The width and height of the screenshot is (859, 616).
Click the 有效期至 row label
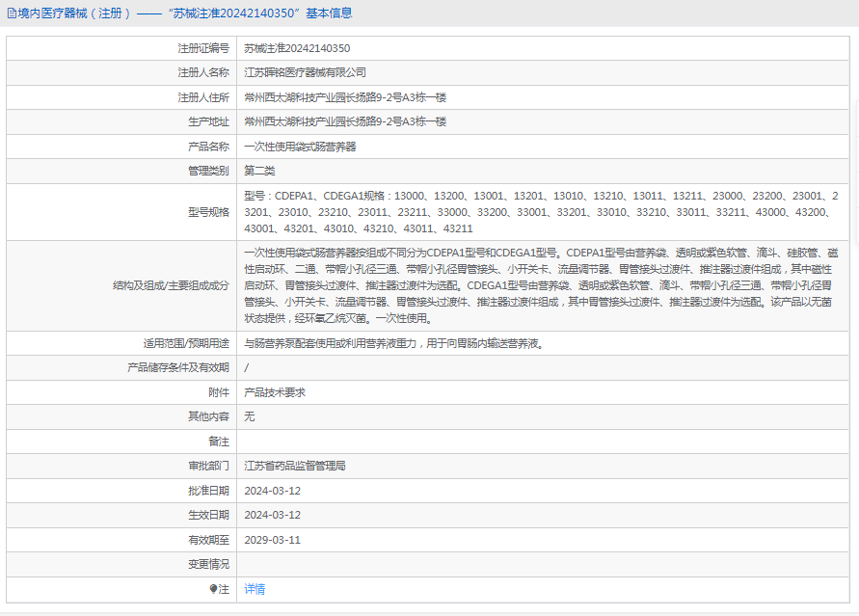[x=208, y=540]
